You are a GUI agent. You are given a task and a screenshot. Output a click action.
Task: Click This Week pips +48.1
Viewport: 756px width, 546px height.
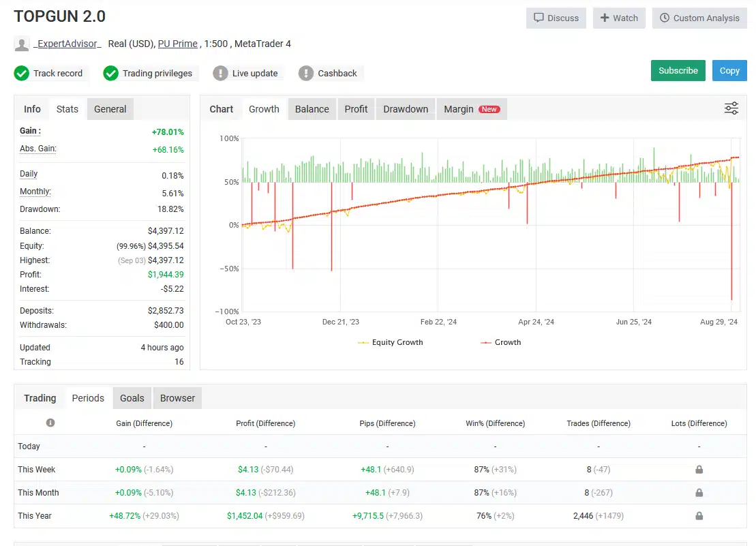(x=371, y=470)
